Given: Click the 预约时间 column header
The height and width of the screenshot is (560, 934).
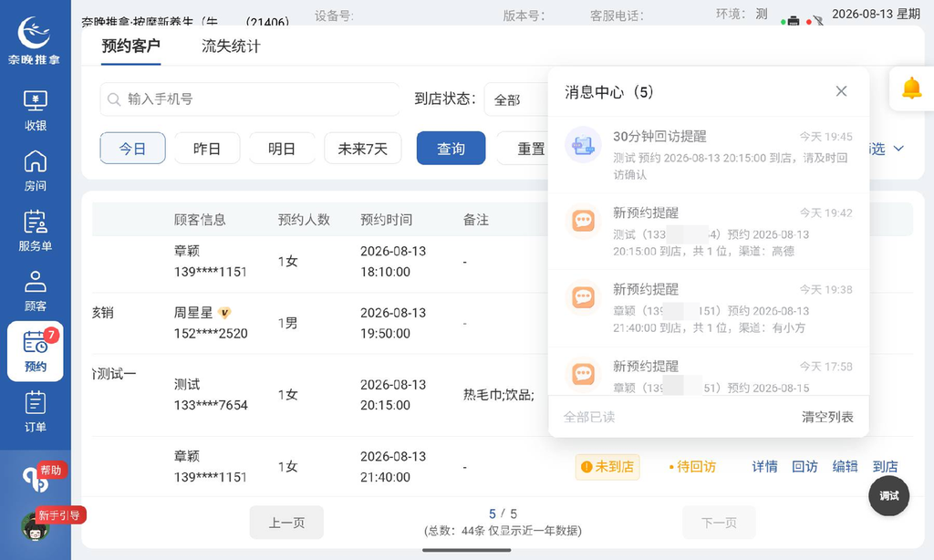Looking at the screenshot, I should pos(386,220).
